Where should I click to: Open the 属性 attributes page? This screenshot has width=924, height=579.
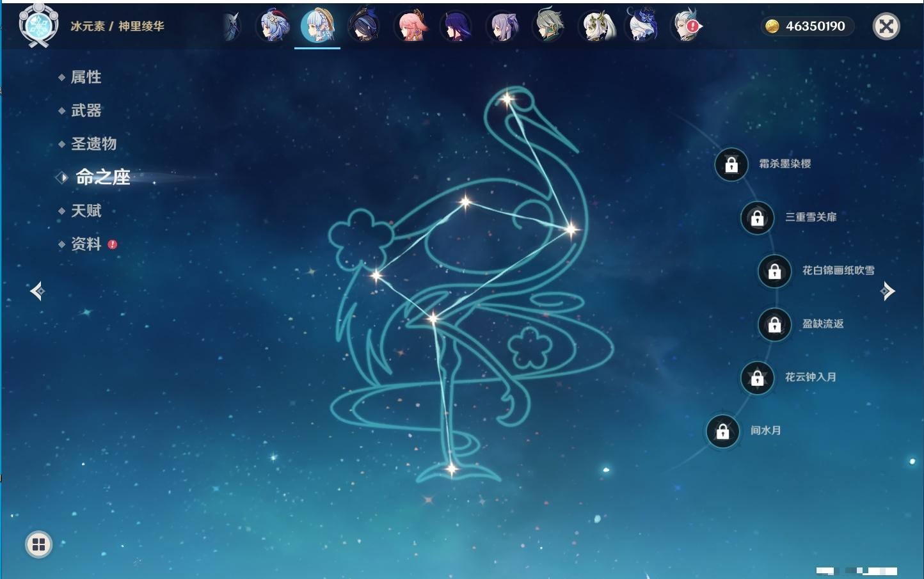point(86,77)
